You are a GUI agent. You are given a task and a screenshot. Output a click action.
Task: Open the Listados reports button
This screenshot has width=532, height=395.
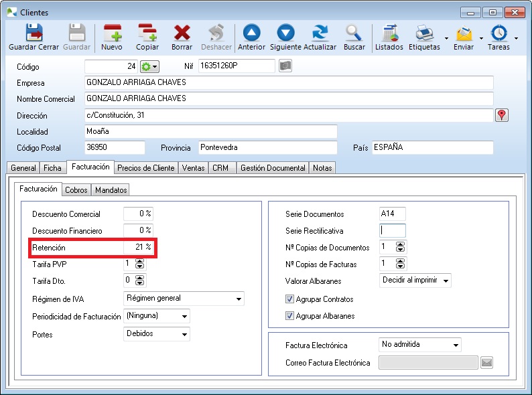(x=389, y=37)
